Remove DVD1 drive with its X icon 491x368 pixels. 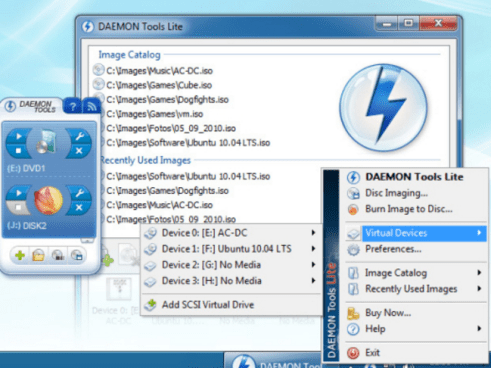pos(79,151)
